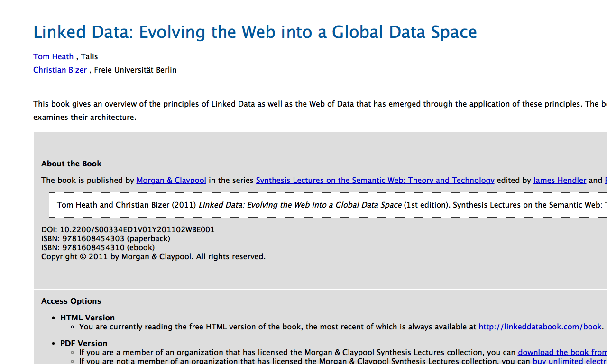Click the 'examines their architecture.' sentence
Image resolution: width=607 pixels, height=364 pixels.
coord(84,117)
